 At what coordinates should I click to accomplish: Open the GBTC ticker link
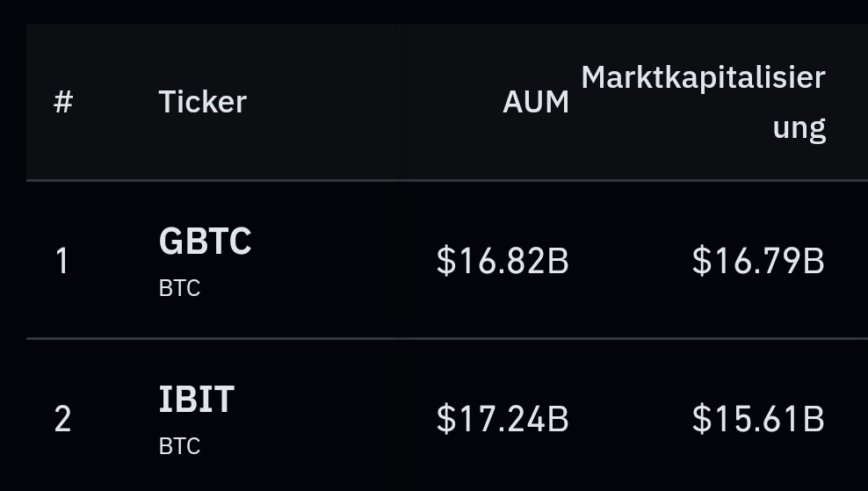coord(205,242)
